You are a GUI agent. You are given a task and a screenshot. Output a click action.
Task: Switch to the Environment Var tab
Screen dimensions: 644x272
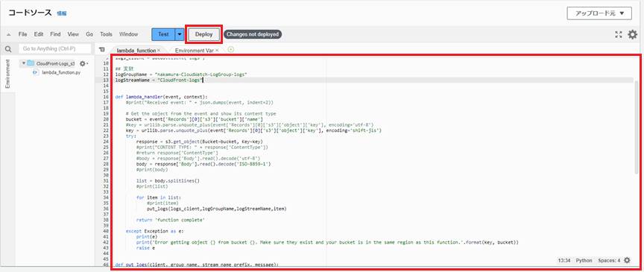pos(194,51)
